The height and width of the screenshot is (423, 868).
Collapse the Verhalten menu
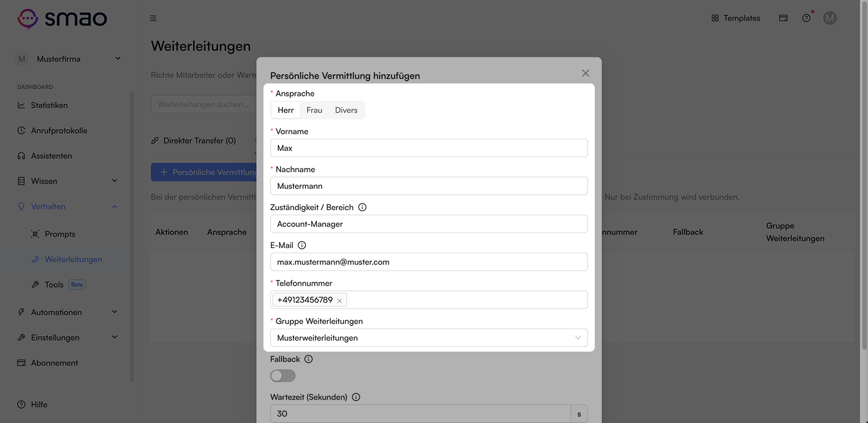tap(68, 207)
